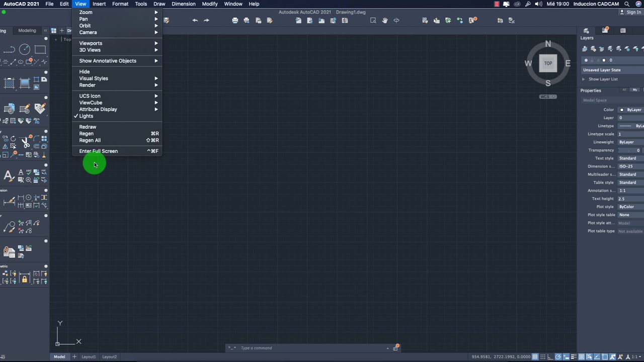Select the Rectangle draw tool
The image size is (644, 362).
pos(40,49)
